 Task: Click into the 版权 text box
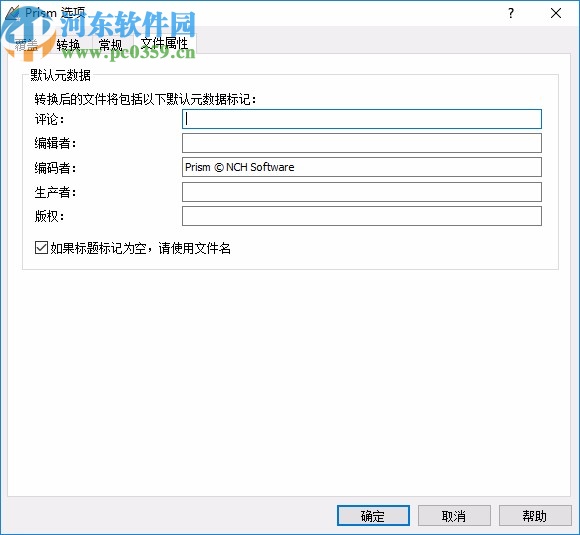coord(362,216)
